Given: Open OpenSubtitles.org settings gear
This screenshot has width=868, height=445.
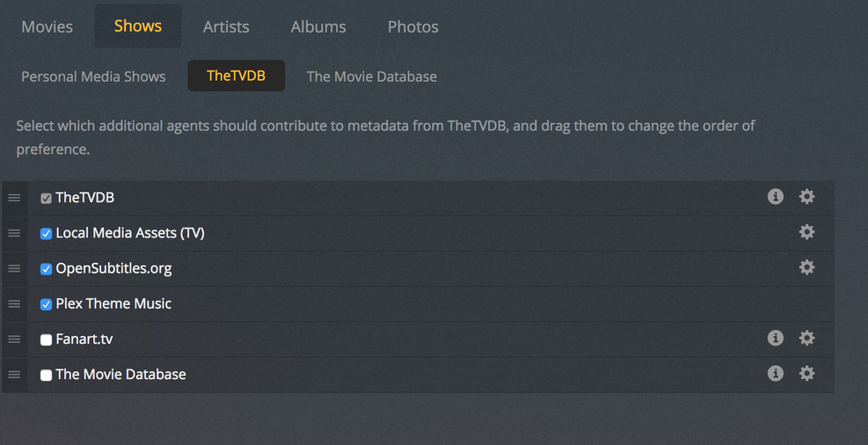Looking at the screenshot, I should (806, 267).
